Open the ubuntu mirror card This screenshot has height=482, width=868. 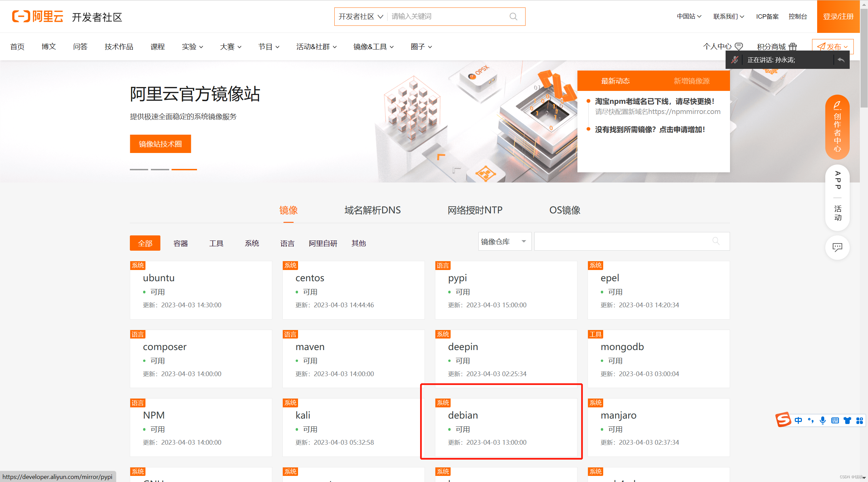(x=201, y=290)
